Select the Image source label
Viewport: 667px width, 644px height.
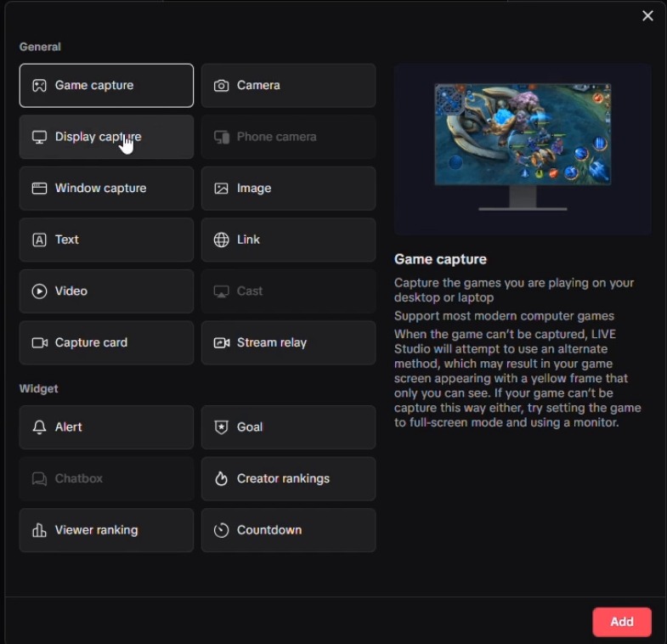tap(254, 189)
